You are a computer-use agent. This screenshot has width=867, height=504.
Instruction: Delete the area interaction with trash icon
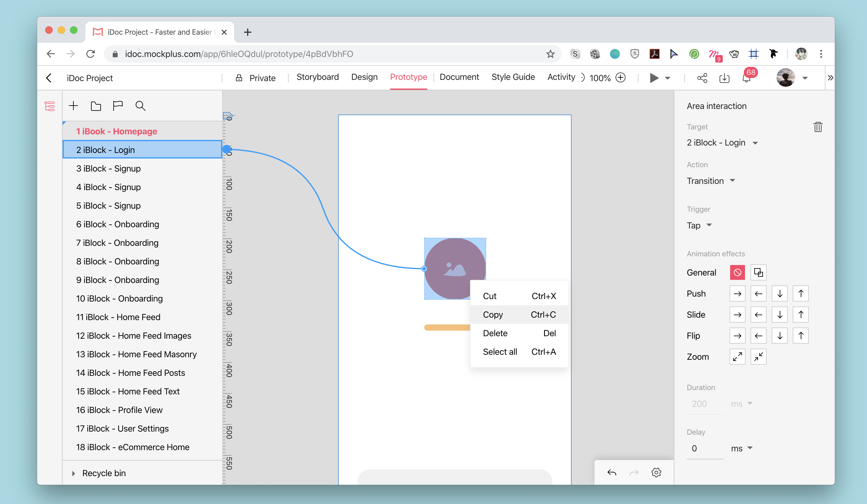(818, 127)
